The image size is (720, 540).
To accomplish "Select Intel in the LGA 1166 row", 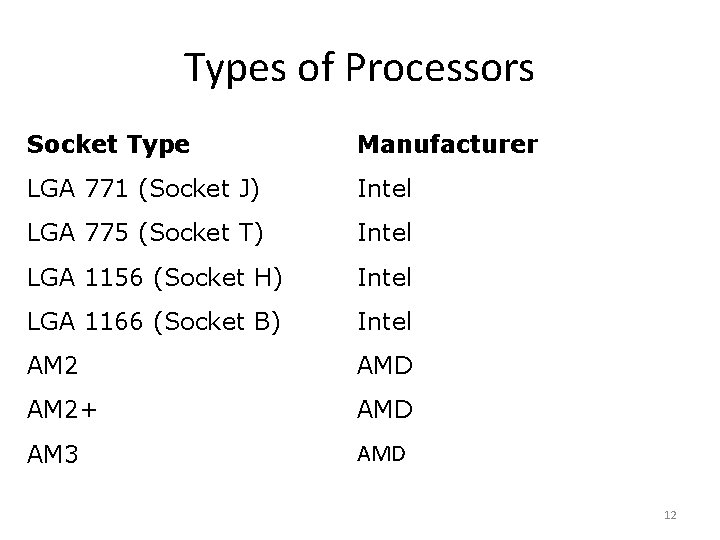I will click(x=385, y=321).
